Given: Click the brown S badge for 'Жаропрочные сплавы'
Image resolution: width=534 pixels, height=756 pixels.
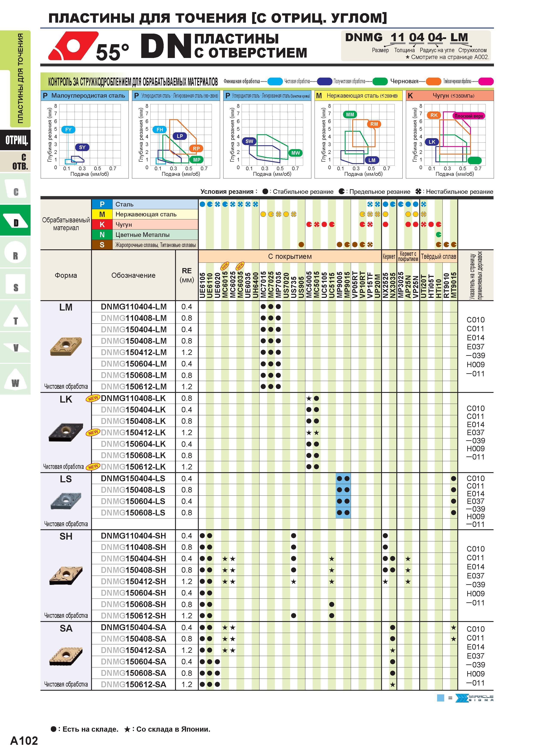Looking at the screenshot, I should [x=102, y=245].
